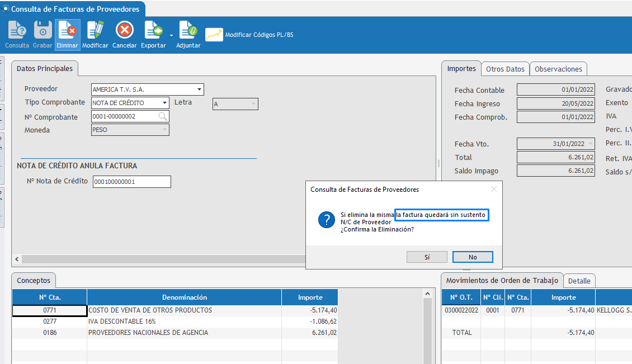Switch to the Otros Datos tab
Image resolution: width=632 pixels, height=364 pixels.
[x=505, y=69]
